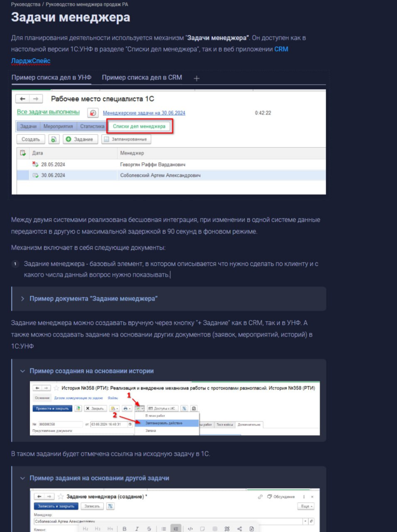
Task: Open the Еще dropdown in Задание менеджера
Action: 306,506
